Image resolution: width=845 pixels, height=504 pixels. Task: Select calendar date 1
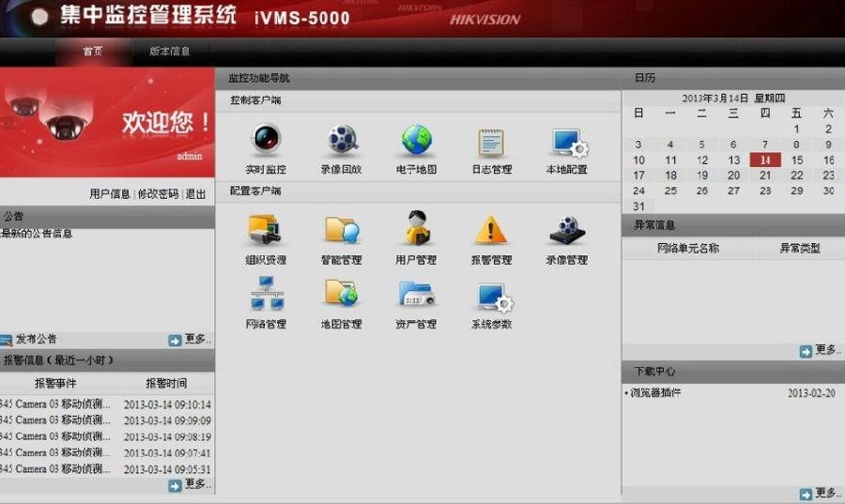(x=796, y=130)
